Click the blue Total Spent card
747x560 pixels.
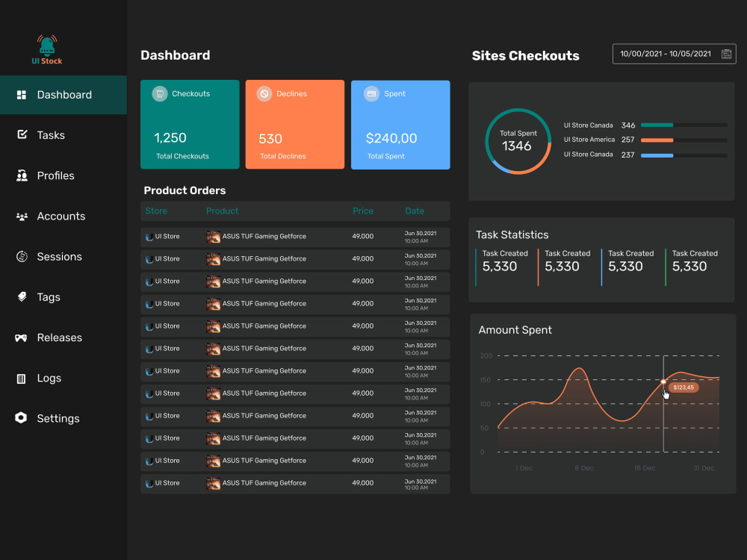point(400,124)
